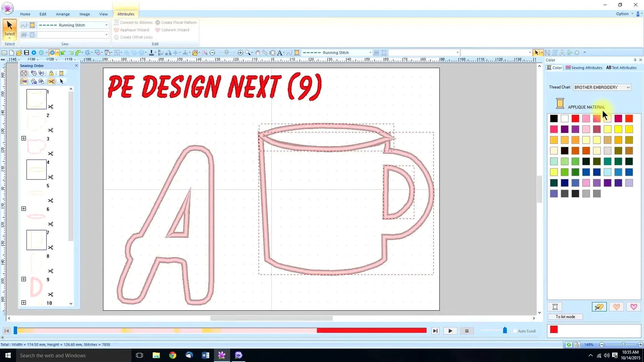Select the magnifier Zoom tool
This screenshot has width=644, height=362.
pos(248,53)
